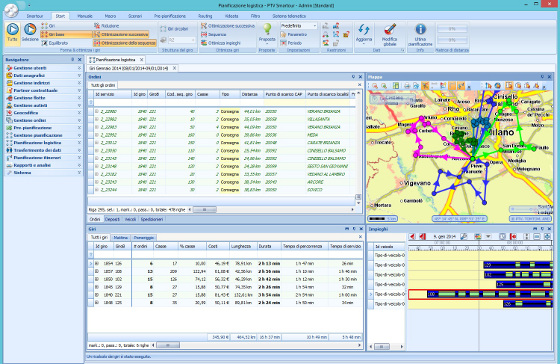Viewport: 560px width, 364px height.
Task: Toggle the Riduzione option in ribbon
Action: coord(106,26)
